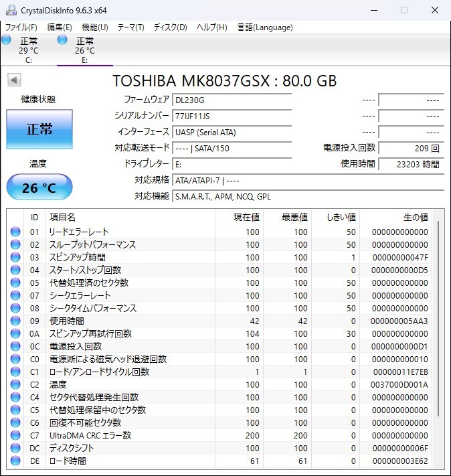Click status orb for row 09 使用時間

click(x=15, y=321)
